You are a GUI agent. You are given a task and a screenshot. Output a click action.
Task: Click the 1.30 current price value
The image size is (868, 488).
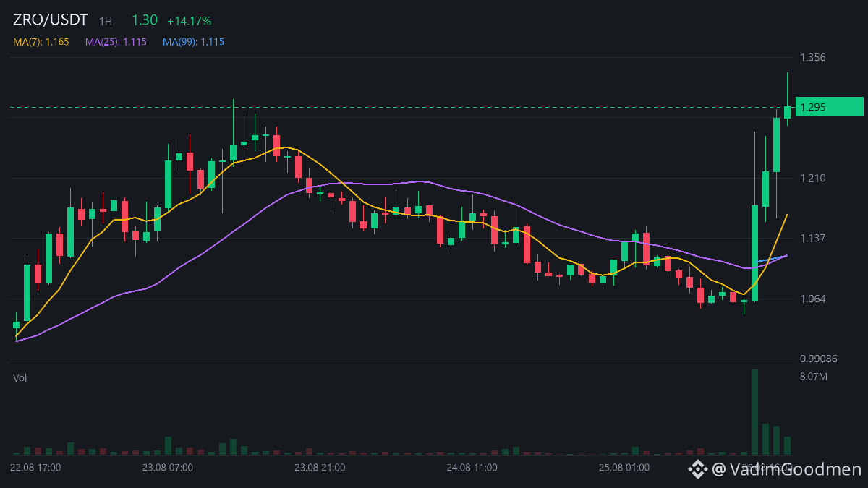143,20
